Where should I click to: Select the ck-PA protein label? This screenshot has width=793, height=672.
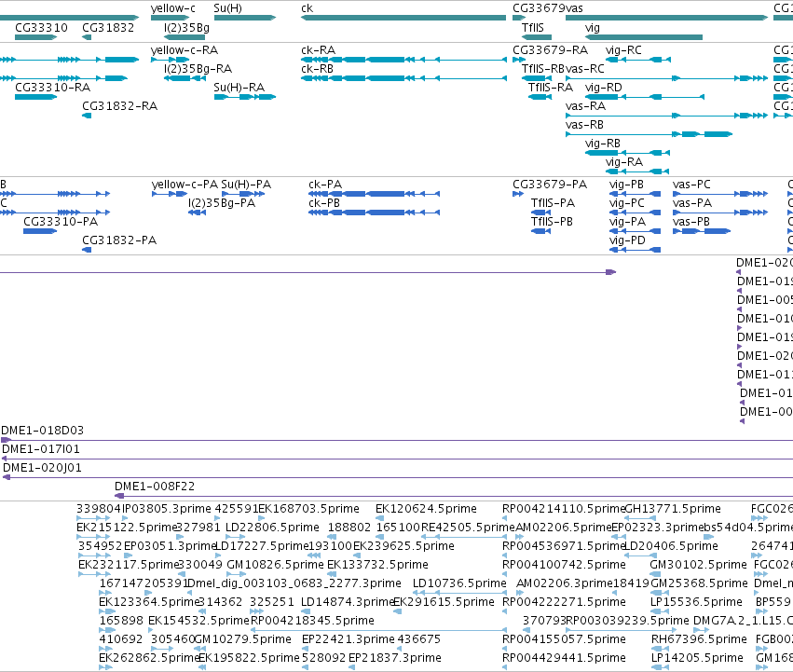[325, 185]
